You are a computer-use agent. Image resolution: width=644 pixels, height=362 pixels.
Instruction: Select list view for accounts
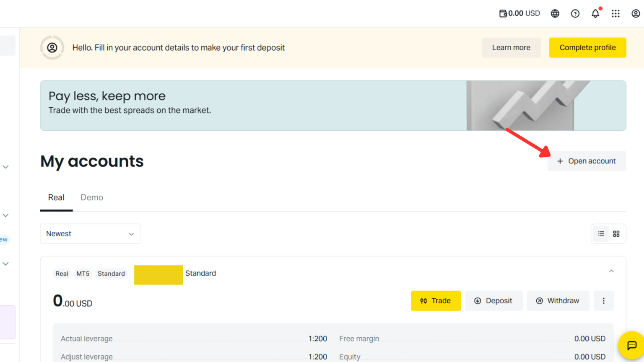point(600,234)
